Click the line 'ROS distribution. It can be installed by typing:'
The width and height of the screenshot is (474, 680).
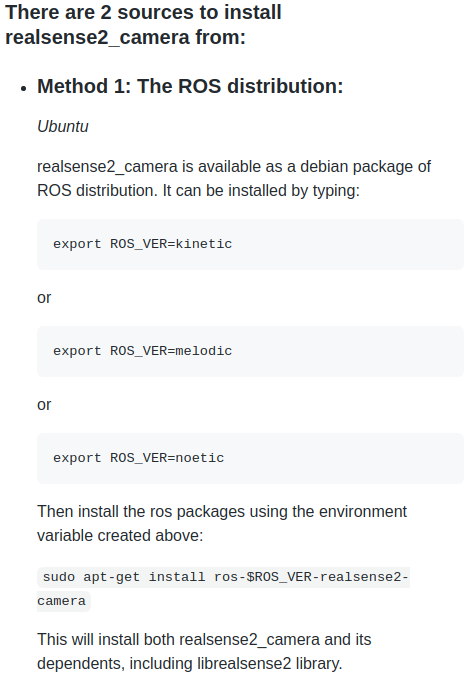[x=199, y=191]
